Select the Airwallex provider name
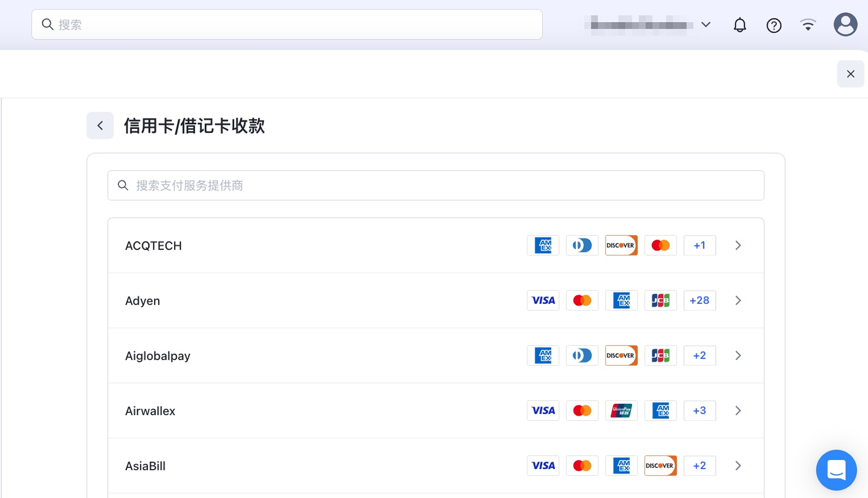 point(150,411)
